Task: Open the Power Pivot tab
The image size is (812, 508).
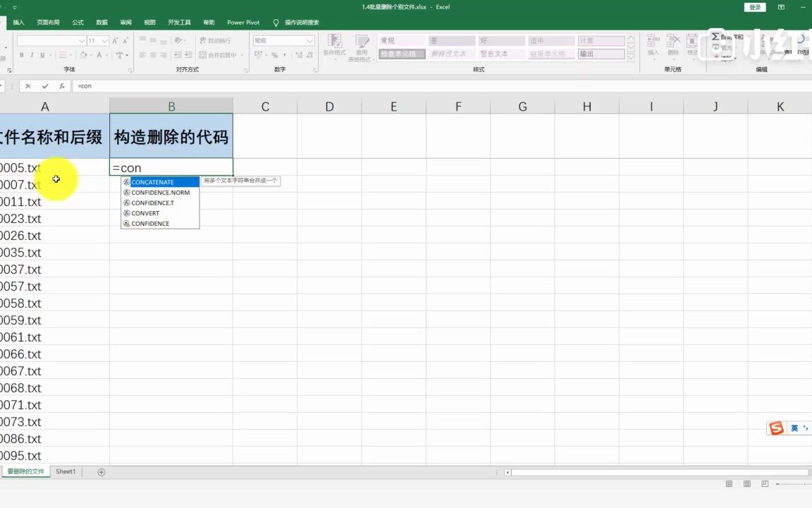Action: pos(242,22)
